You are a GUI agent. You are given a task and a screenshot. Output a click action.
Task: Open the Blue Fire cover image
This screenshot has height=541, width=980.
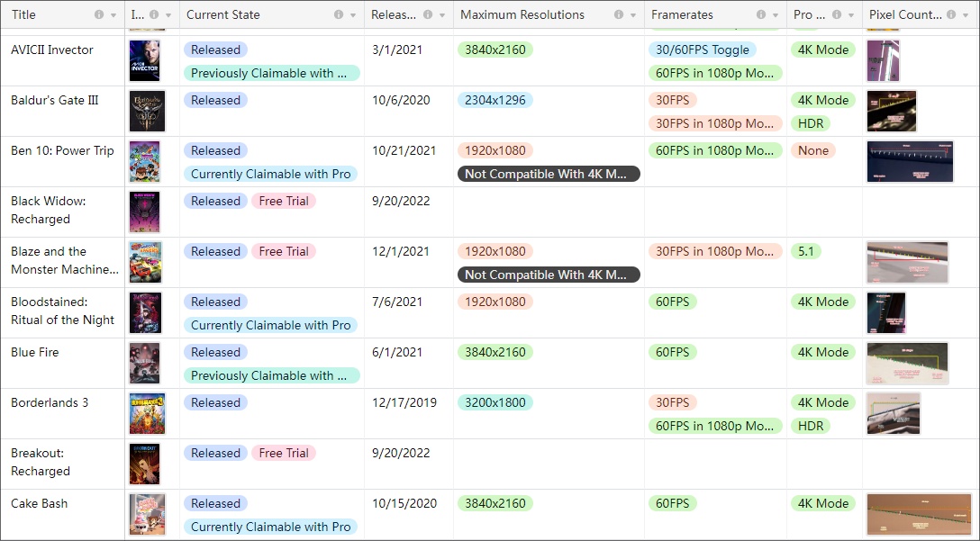(144, 364)
